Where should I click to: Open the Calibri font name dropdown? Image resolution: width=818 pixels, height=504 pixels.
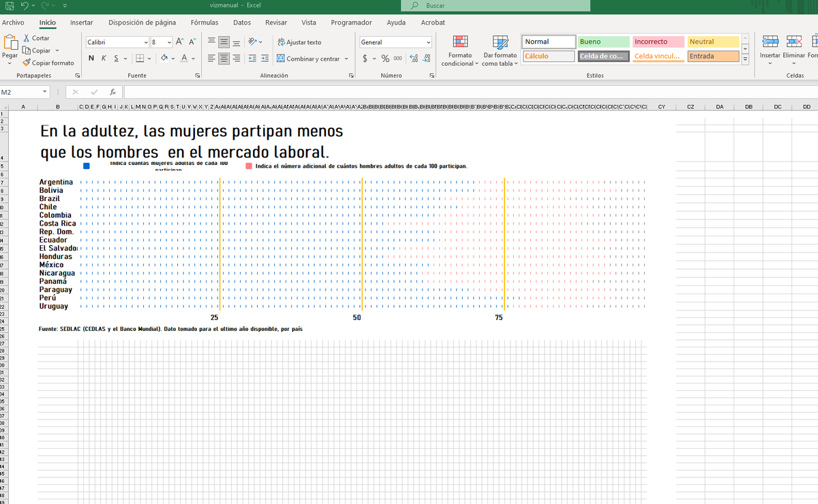pos(145,42)
